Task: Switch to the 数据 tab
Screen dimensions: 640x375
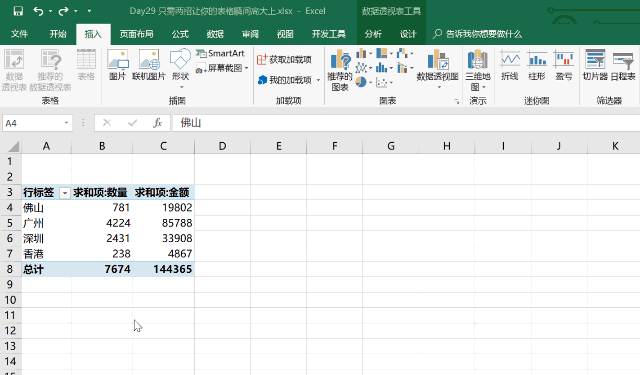Action: [215, 34]
